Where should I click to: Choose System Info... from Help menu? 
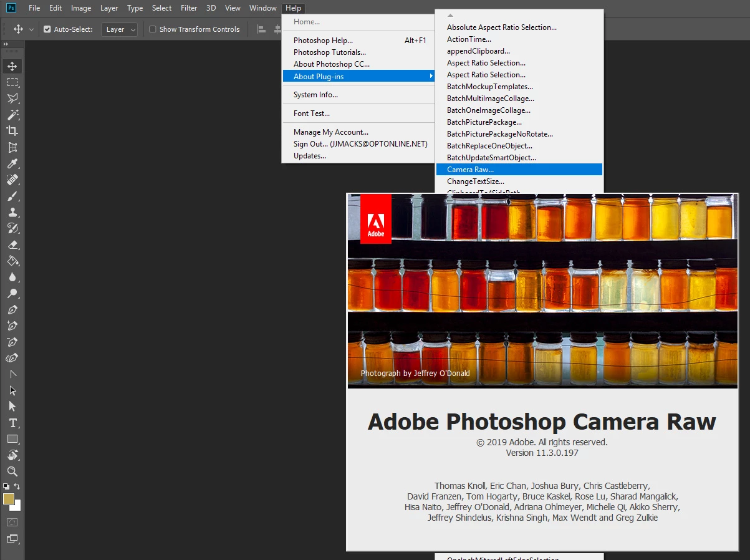[x=358, y=95]
